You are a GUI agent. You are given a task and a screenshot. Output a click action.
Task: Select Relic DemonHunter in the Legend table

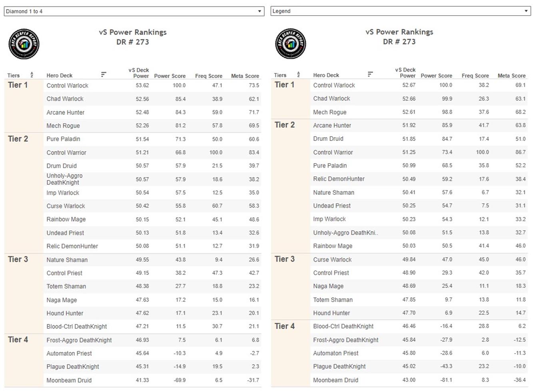click(x=339, y=179)
